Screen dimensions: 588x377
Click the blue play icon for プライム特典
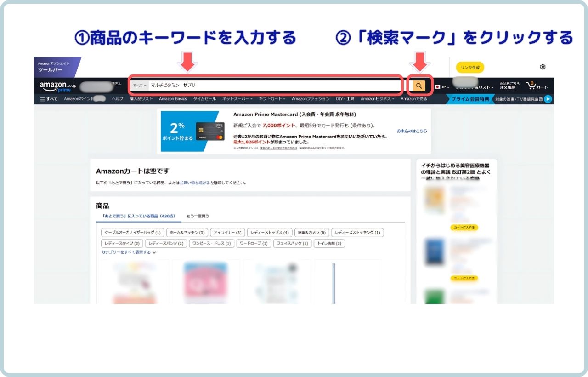tap(548, 99)
